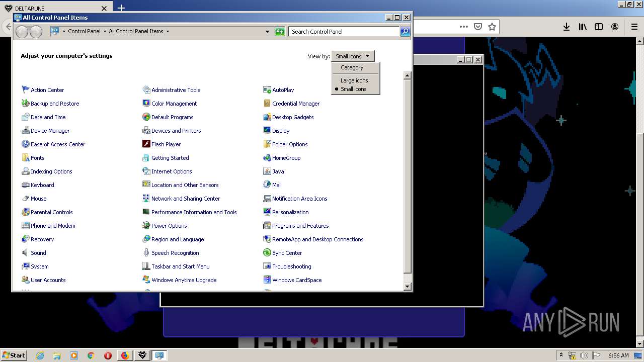Screen dimensions: 644x362
Task: Open Color Management icon
Action: click(x=146, y=103)
